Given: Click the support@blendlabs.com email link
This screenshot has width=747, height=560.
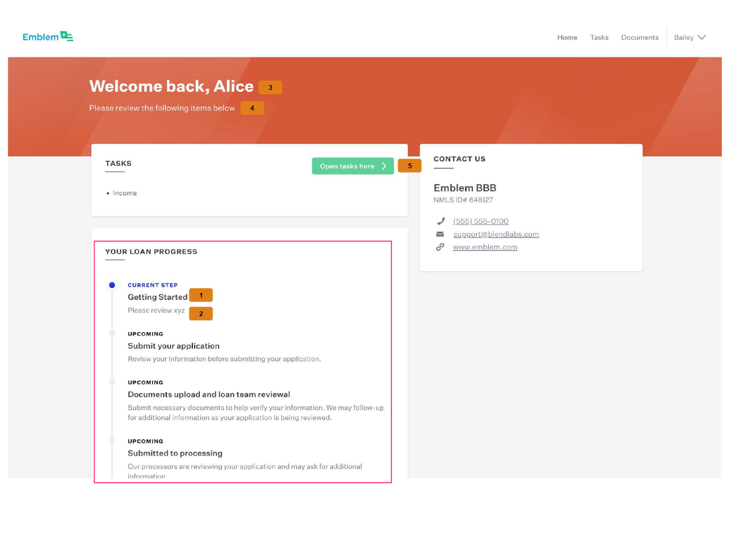Looking at the screenshot, I should [x=496, y=234].
